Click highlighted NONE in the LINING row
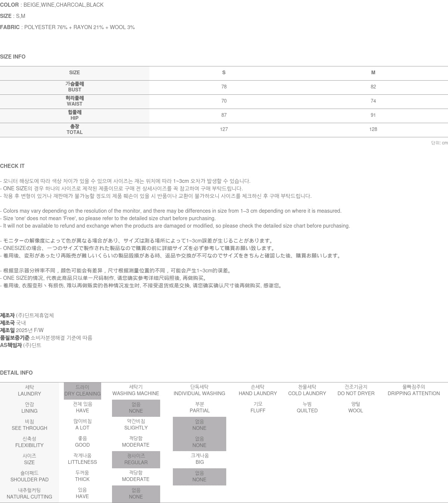This screenshot has height=503, width=448. [x=136, y=408]
